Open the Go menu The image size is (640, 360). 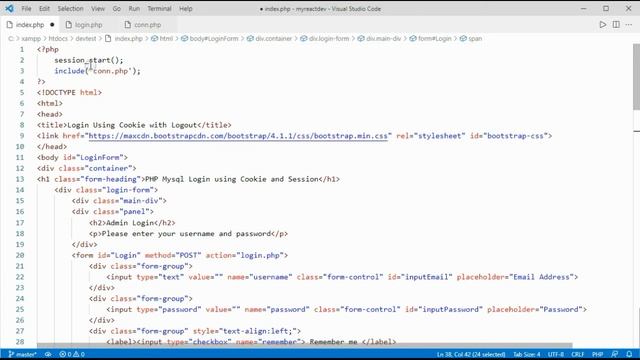pyautogui.click(x=117, y=9)
